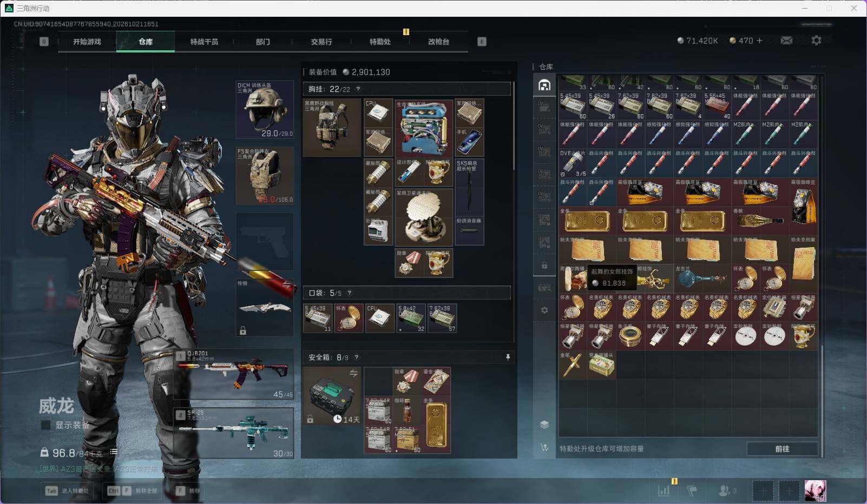Open the 特勤处 tab
Viewport: 867px width, 504px height.
pyautogui.click(x=380, y=42)
